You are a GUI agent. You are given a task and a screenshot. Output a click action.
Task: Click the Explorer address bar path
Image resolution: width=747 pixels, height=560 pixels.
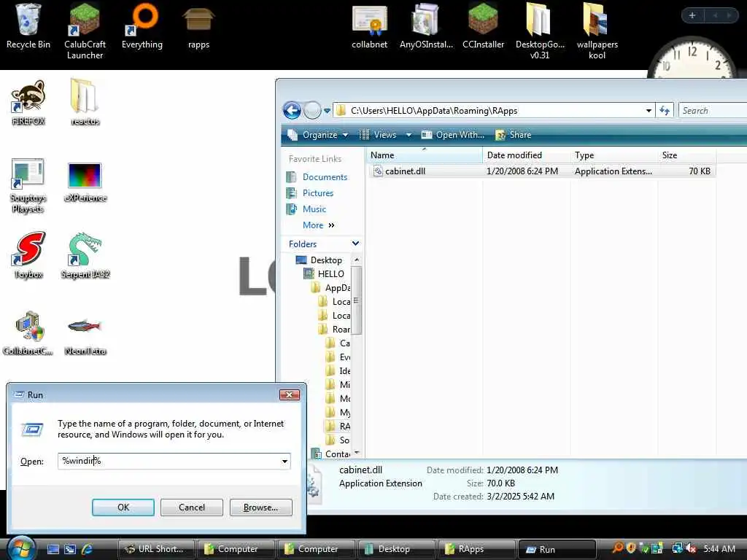click(x=433, y=111)
